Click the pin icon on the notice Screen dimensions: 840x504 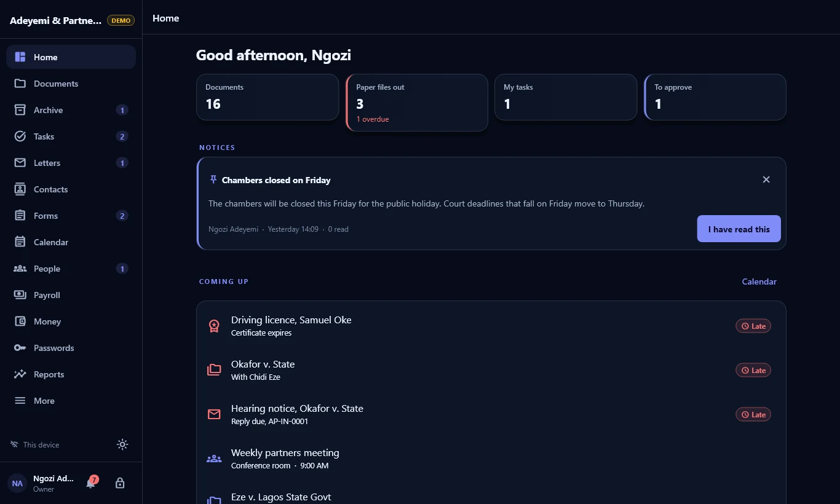(213, 179)
